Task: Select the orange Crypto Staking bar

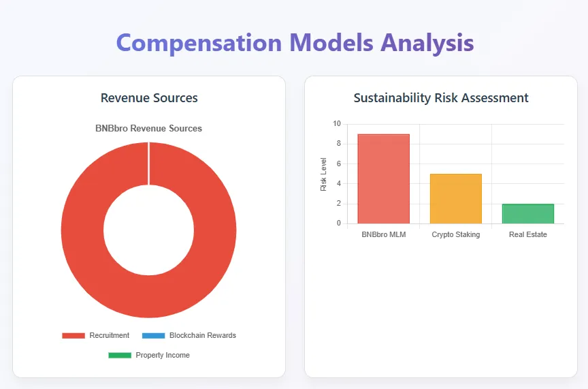Action: point(455,198)
